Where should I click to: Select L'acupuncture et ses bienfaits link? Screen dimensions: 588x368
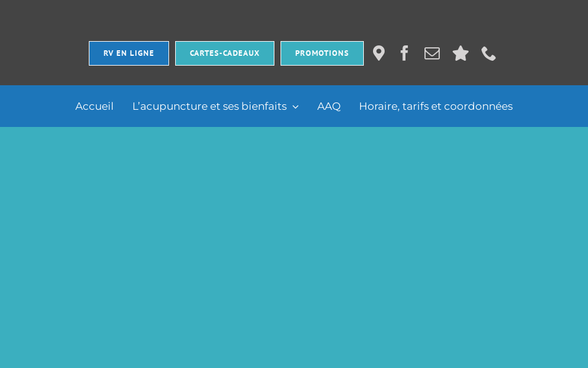(209, 106)
